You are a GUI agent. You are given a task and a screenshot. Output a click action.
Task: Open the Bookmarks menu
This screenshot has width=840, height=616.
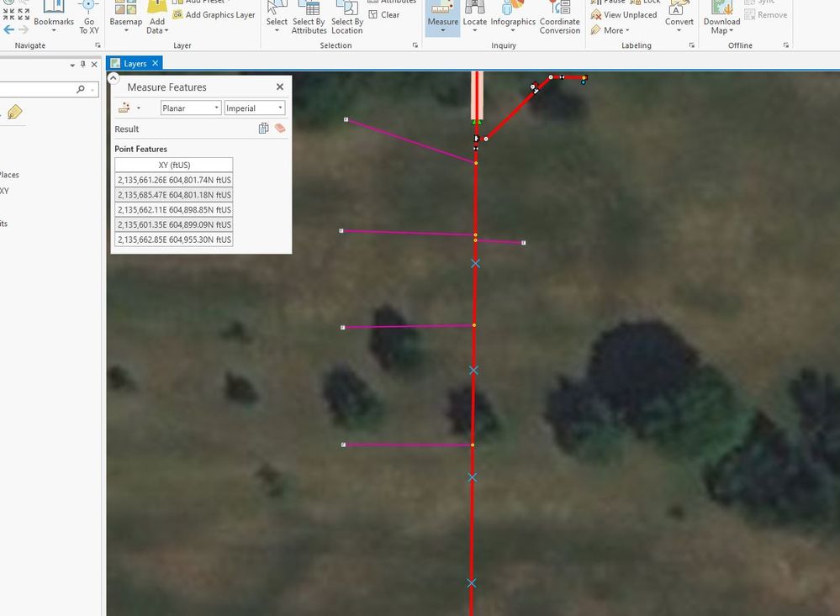click(x=54, y=16)
